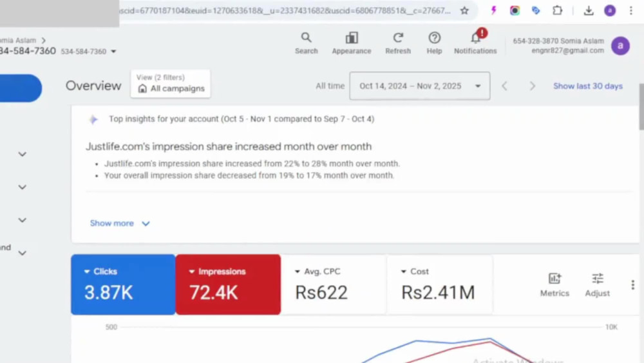Open the Adjust chart settings
Viewport: 644px width, 363px height.
(x=597, y=284)
